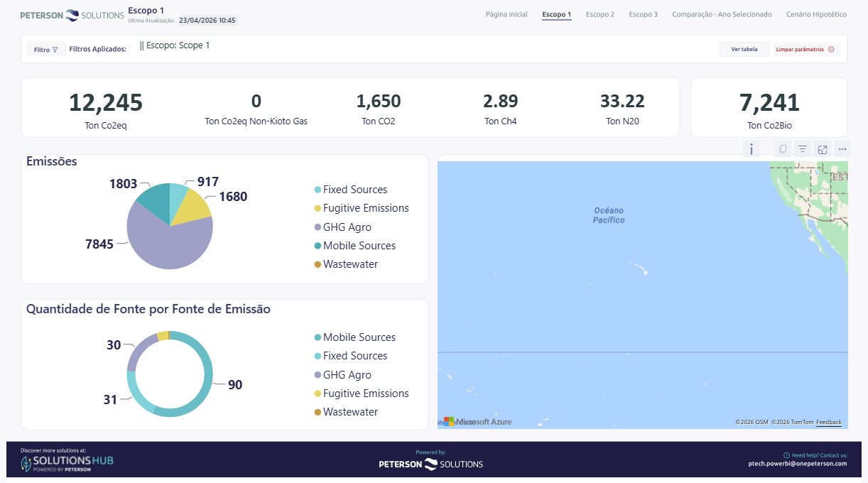Screen dimensions: 868x483
Task: Click the Escopo 1 page title in the header
Action: tap(146, 11)
